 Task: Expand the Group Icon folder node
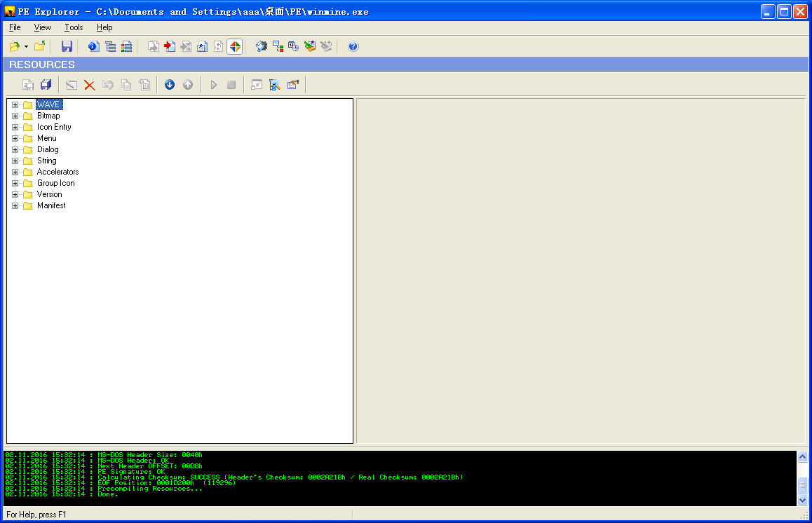tap(15, 183)
